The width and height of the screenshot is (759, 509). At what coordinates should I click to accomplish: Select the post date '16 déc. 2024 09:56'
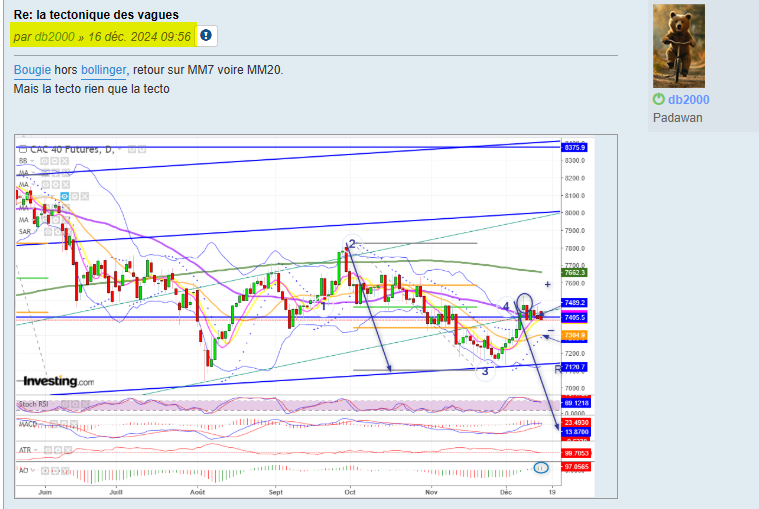tap(139, 37)
